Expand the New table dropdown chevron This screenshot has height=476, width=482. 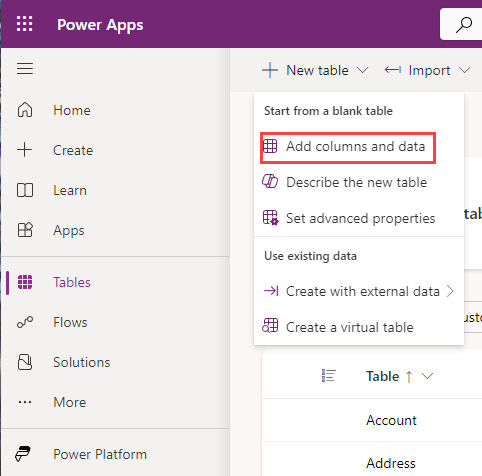362,70
